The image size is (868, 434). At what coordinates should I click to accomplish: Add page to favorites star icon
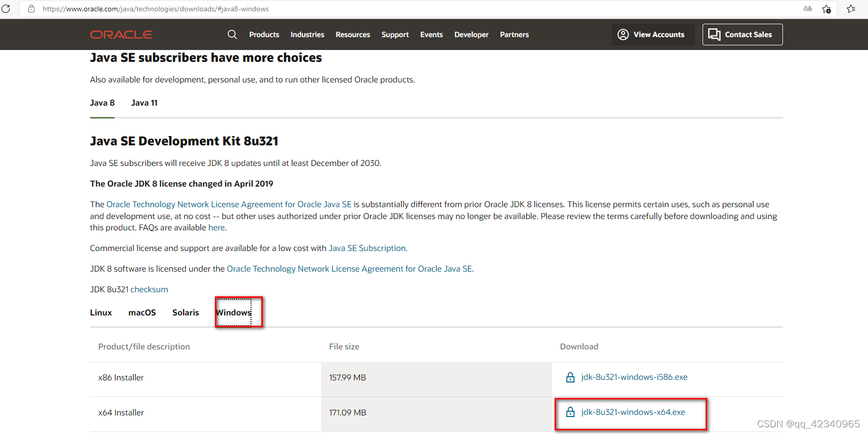click(827, 9)
